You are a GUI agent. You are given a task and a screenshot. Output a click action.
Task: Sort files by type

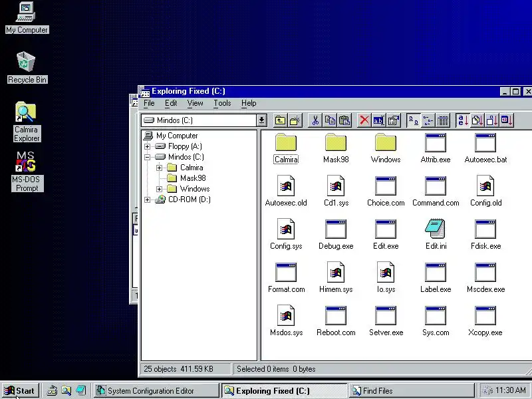(477, 120)
